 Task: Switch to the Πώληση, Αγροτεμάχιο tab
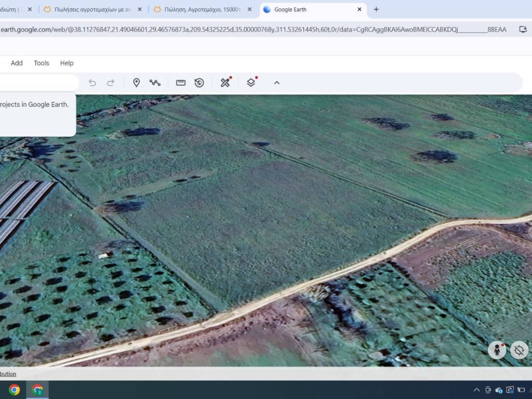202,9
